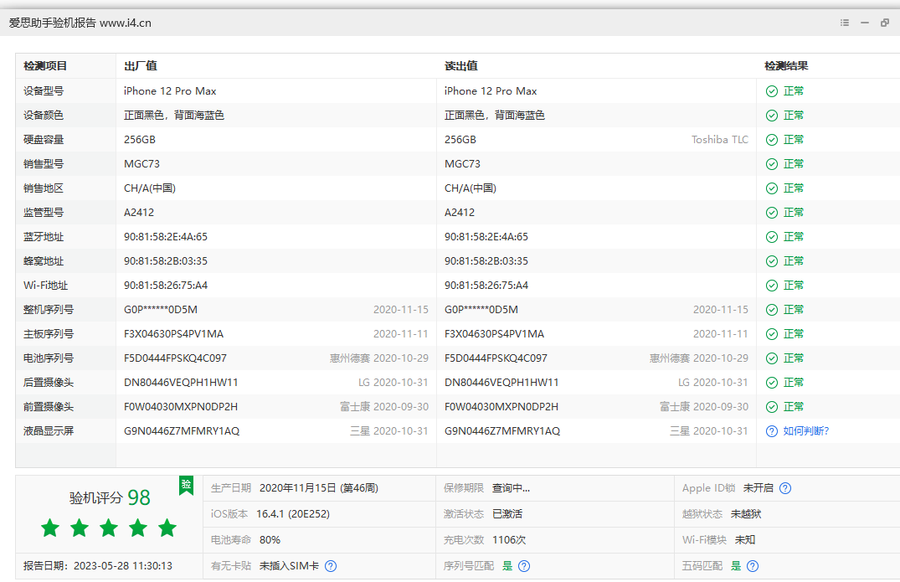The image size is (900, 582).
Task: Select the 设备型号 row label
Action: click(x=44, y=91)
